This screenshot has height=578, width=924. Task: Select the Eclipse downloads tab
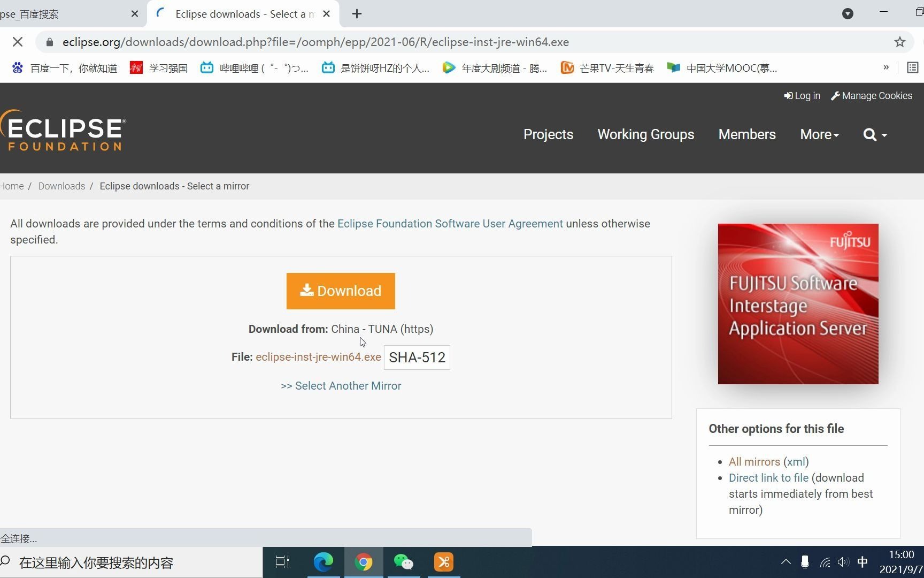click(243, 14)
